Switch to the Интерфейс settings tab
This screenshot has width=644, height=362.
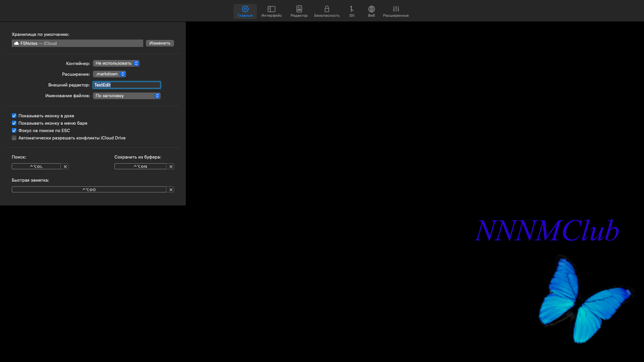tap(271, 11)
